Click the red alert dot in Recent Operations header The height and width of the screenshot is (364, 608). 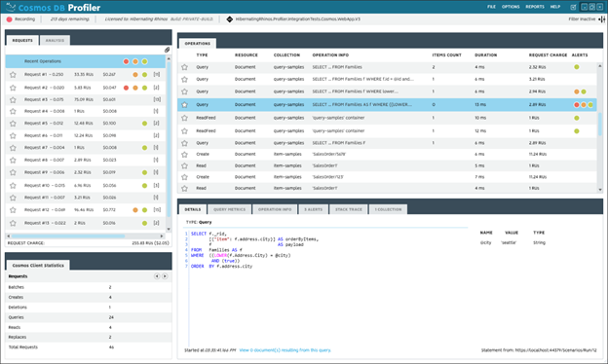pyautogui.click(x=126, y=61)
